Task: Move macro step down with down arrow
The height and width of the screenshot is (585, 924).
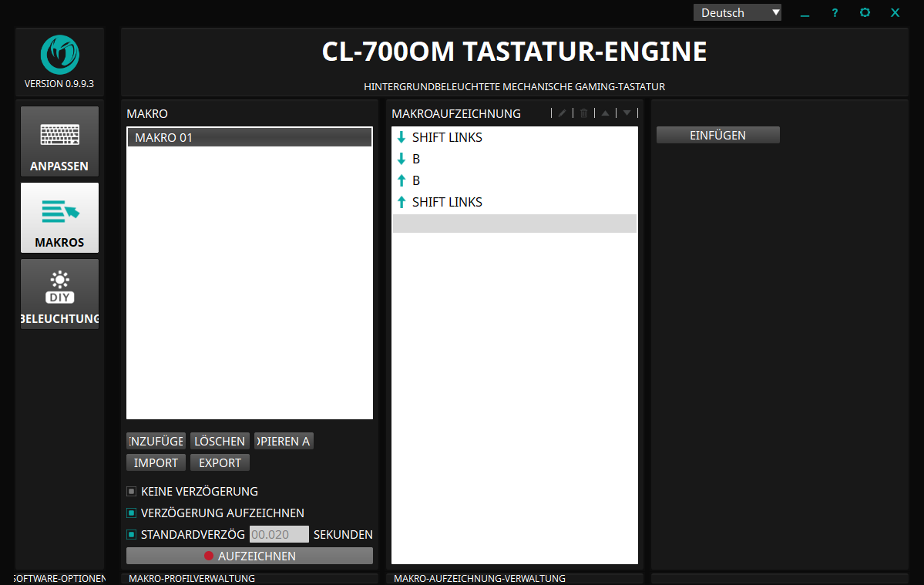Action: pyautogui.click(x=627, y=113)
